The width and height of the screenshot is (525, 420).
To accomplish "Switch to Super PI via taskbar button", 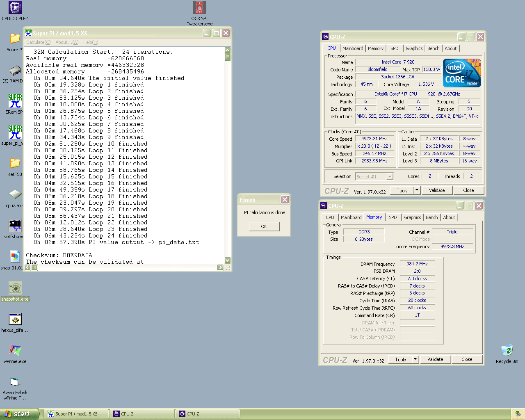I will point(76,414).
